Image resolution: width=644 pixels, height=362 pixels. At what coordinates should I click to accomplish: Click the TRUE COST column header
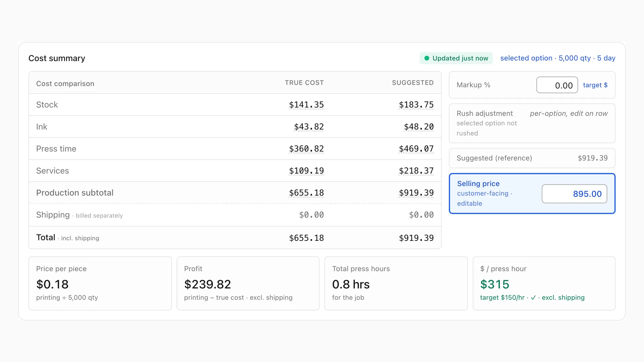point(304,83)
